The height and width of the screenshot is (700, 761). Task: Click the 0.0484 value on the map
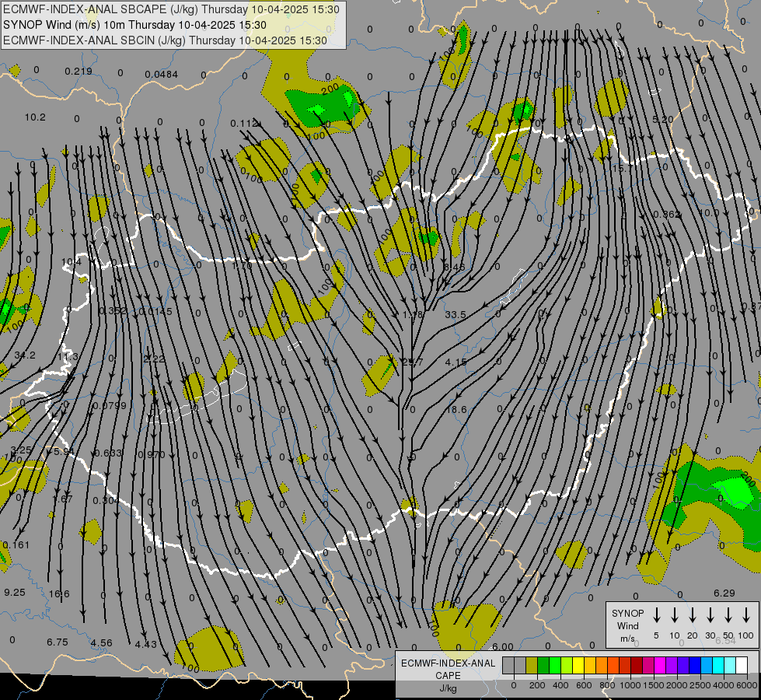[x=161, y=75]
